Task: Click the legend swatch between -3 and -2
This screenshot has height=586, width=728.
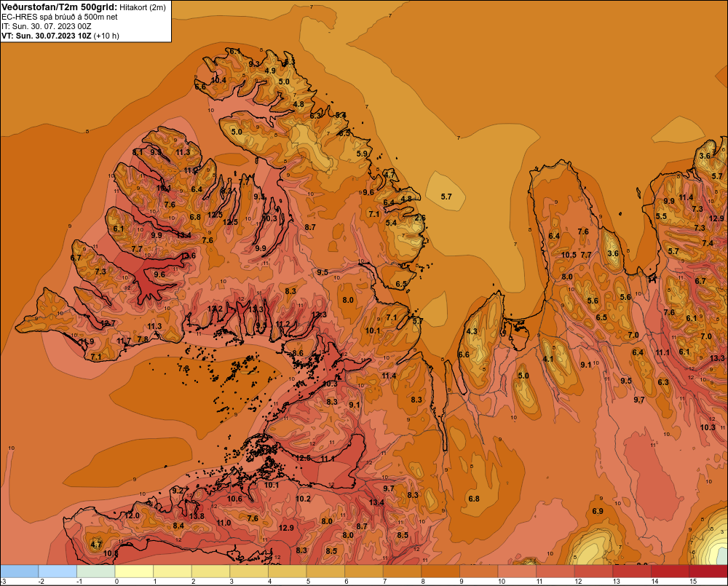Action: pyautogui.click(x=20, y=571)
